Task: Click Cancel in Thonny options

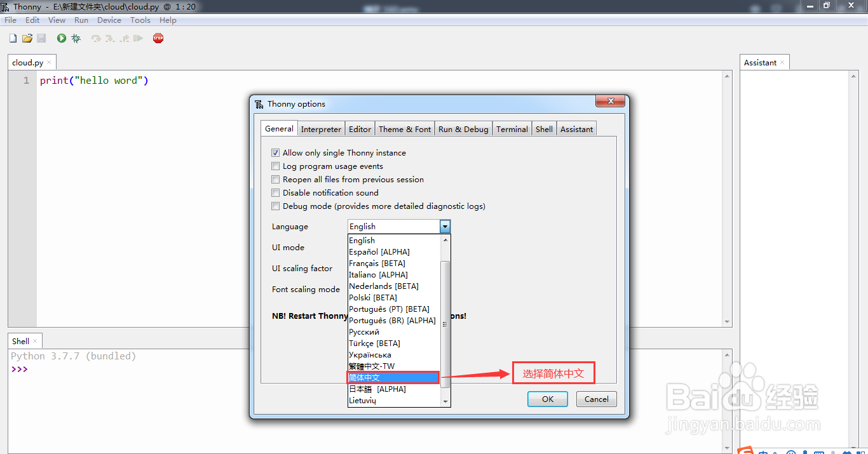Action: tap(597, 399)
